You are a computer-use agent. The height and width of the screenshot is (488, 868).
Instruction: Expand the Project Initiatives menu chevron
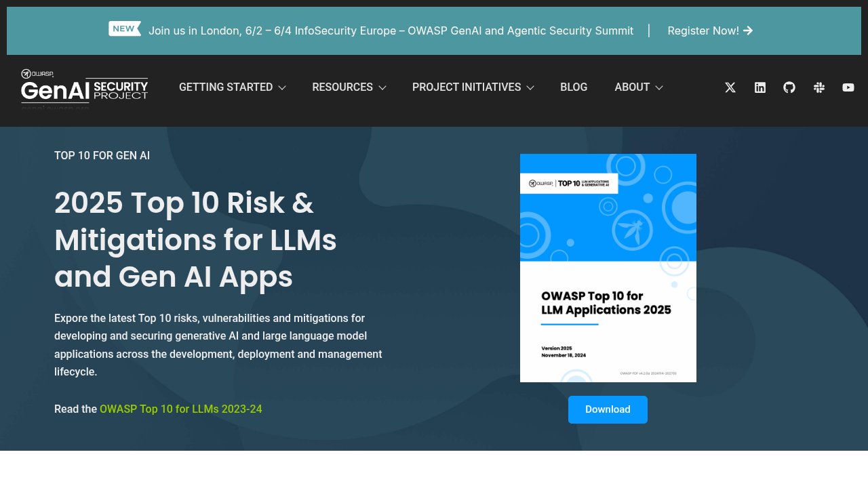pyautogui.click(x=530, y=87)
